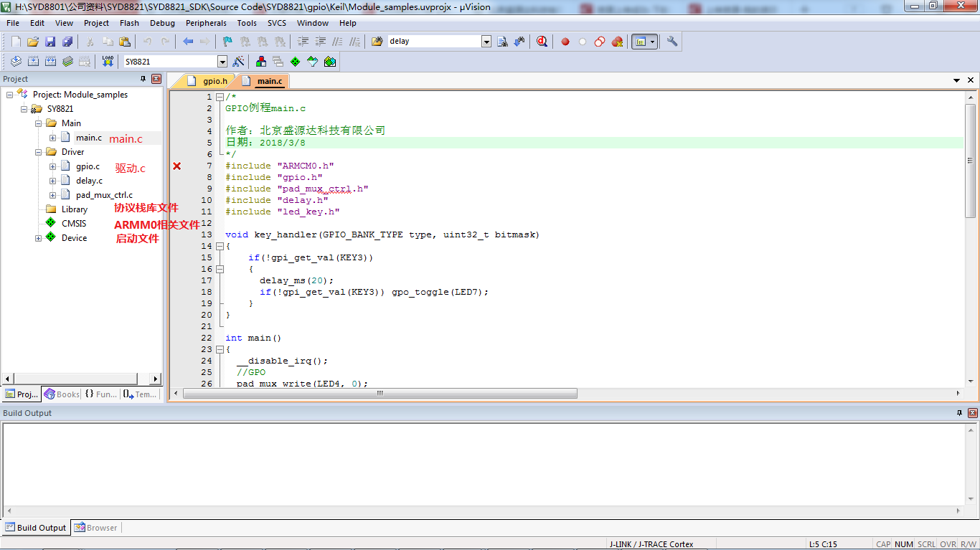Kill all breakpoints icon
The width and height of the screenshot is (980, 550).
coord(617,42)
